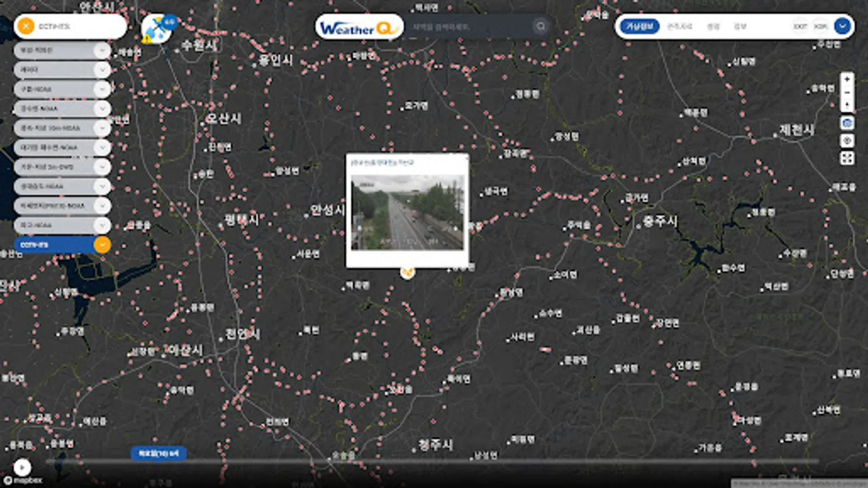Expand the 10m-NOAA wind layer dropdown

(102, 128)
